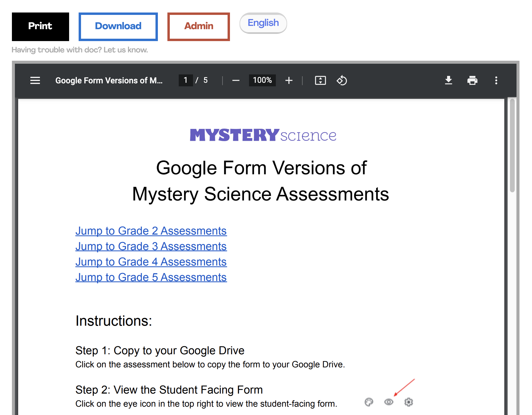Click the 'Let us know' trouble link
Image resolution: width=532 pixels, height=415 pixels.
point(126,50)
